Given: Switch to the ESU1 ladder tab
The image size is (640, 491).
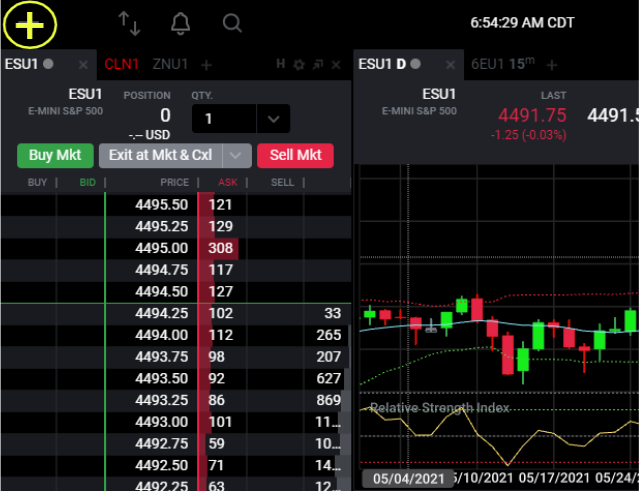Looking at the screenshot, I should point(21,64).
